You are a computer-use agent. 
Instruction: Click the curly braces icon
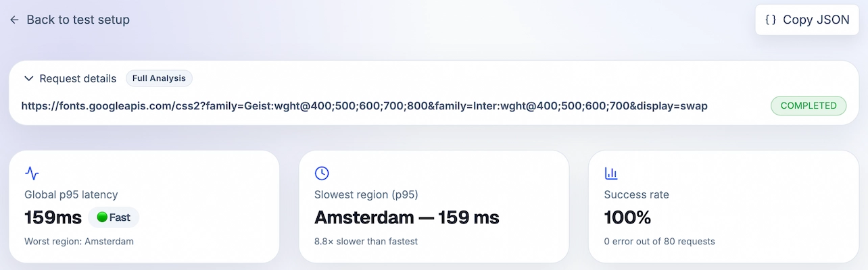pos(771,20)
